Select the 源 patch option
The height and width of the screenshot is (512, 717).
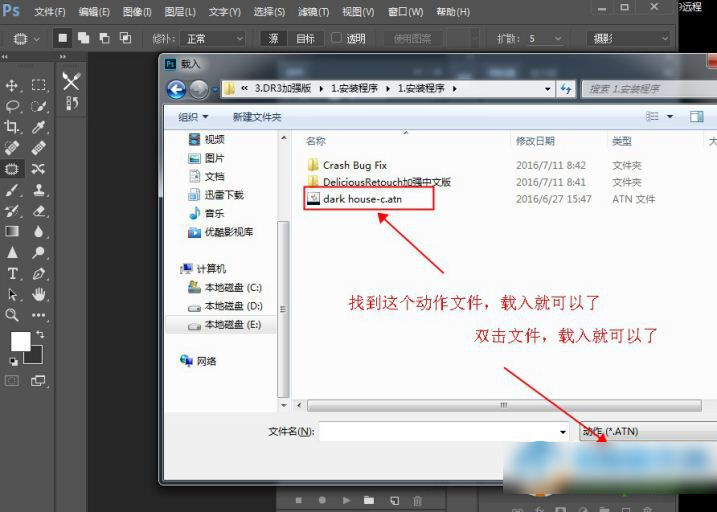[273, 39]
